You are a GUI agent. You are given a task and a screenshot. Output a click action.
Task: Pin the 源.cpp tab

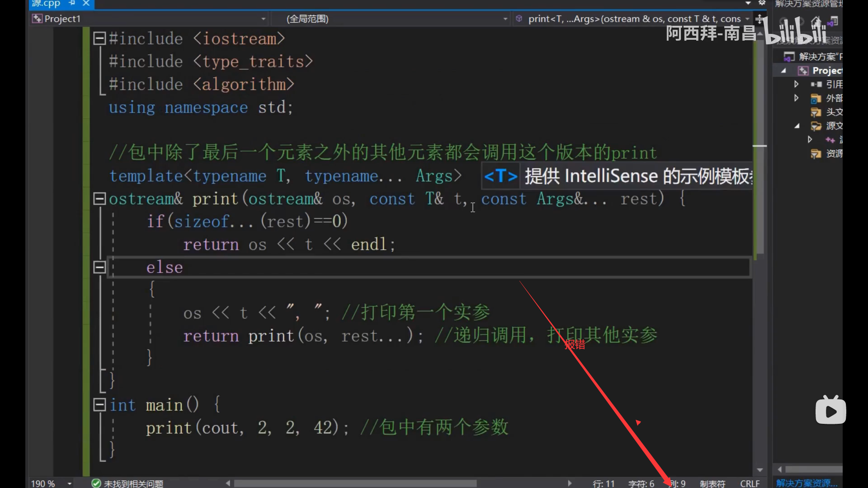72,3
